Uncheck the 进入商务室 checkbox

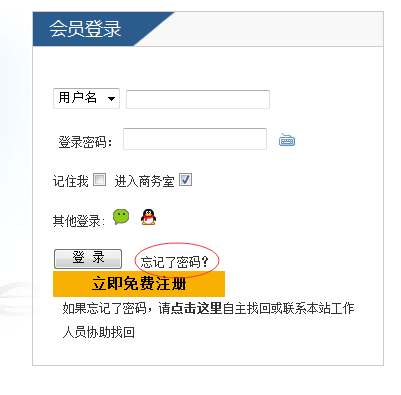click(185, 180)
